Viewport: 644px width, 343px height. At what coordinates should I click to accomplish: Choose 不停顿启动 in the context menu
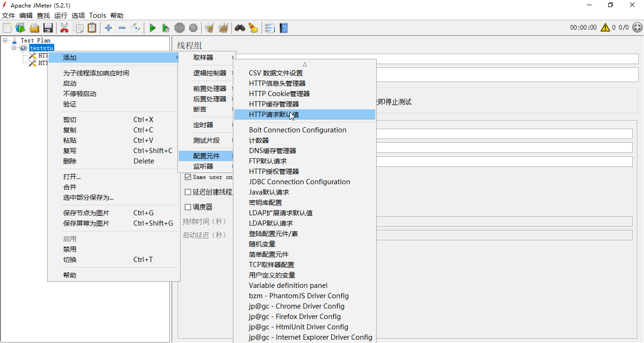coord(114,94)
